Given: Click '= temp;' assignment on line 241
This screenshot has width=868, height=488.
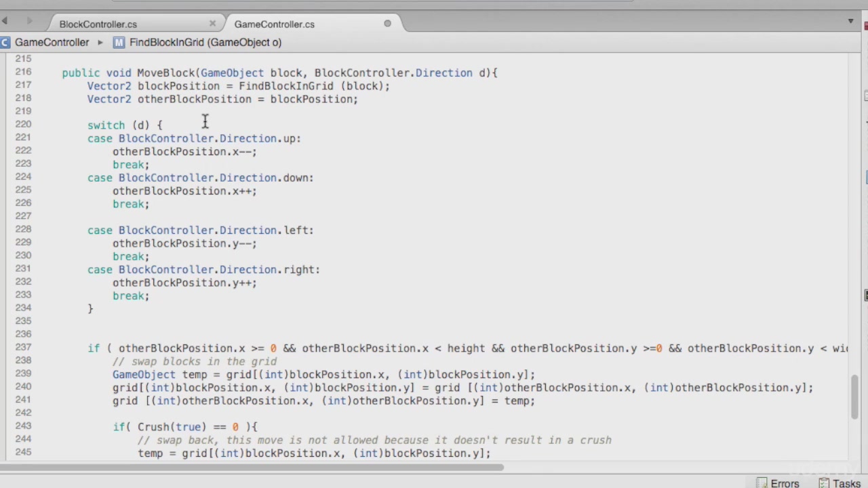Looking at the screenshot, I should (513, 401).
